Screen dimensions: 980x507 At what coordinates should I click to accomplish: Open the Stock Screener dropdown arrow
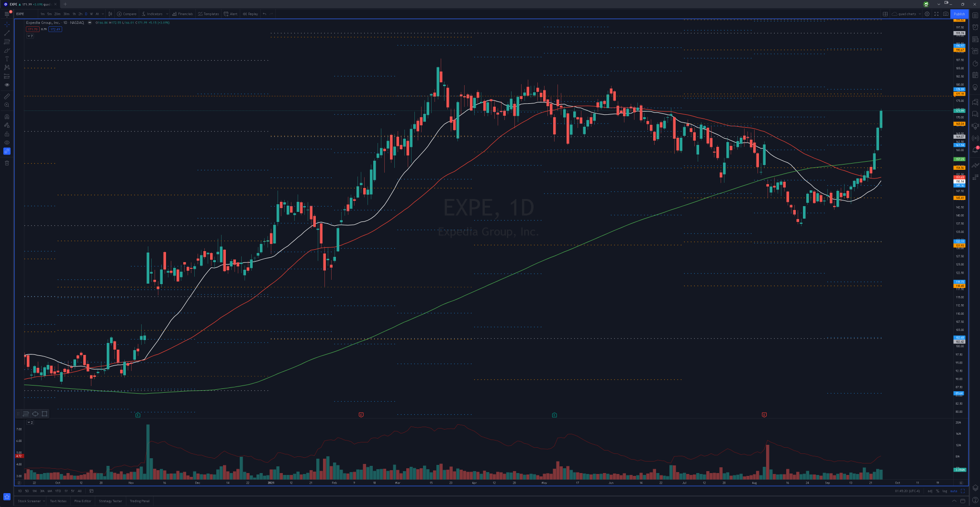coord(44,501)
